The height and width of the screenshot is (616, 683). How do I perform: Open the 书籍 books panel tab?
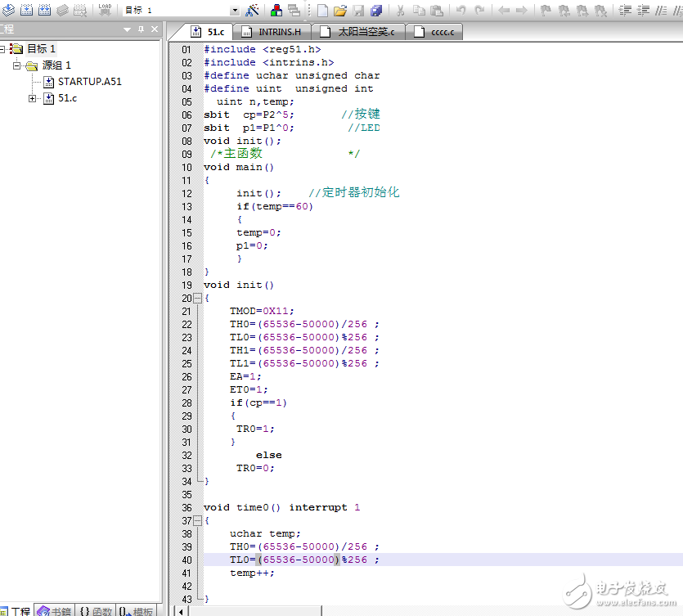pyautogui.click(x=56, y=610)
